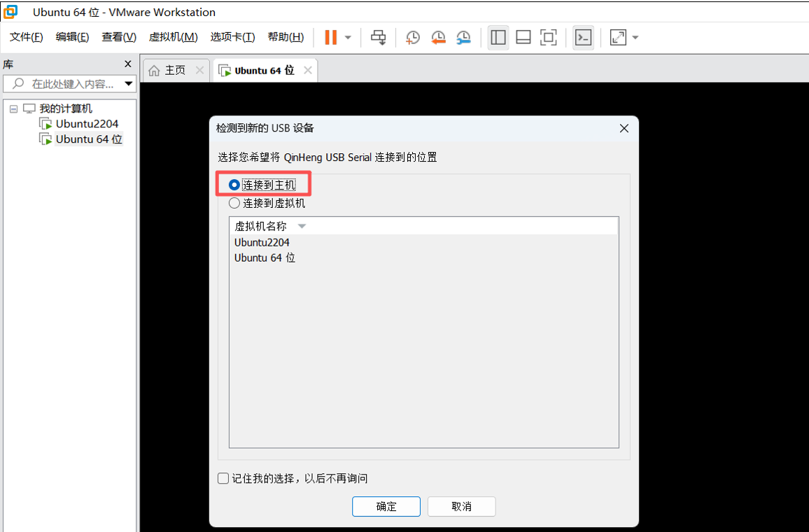Open the 虚拟机(M) menu
This screenshot has height=532, width=809.
click(174, 36)
